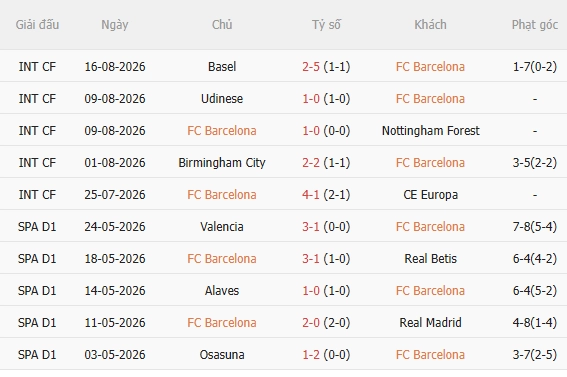Click the Tỷ số column header
This screenshot has width=567, height=377.
[326, 25]
